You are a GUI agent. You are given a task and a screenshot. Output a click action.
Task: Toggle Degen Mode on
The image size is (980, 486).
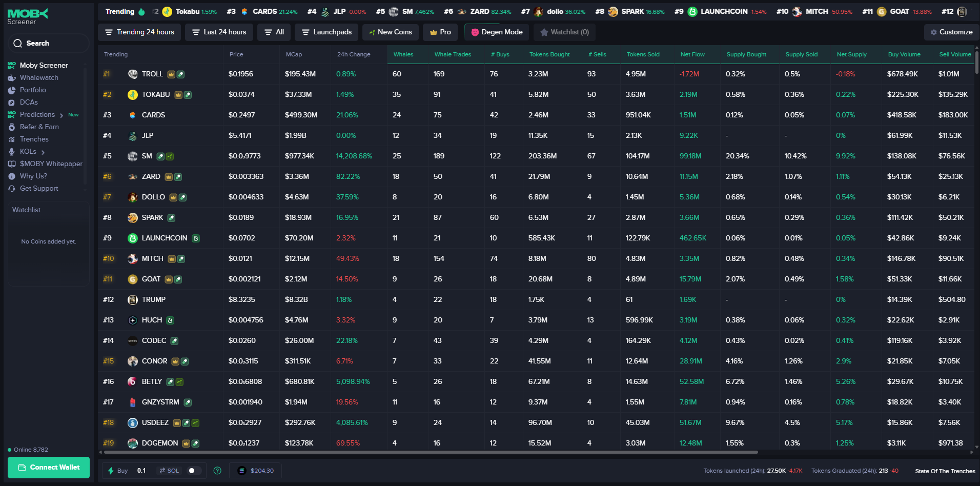[497, 32]
